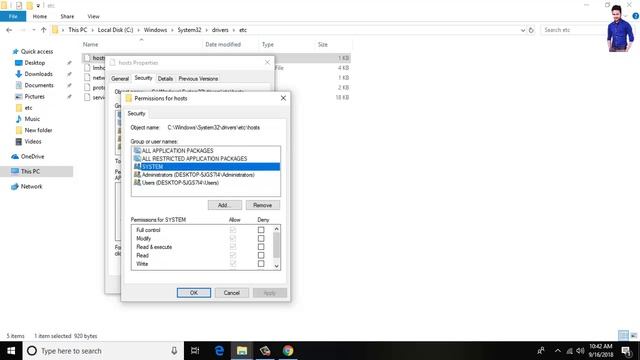The height and width of the screenshot is (360, 640).
Task: Switch to Security tab in hosts Properties
Action: click(x=143, y=78)
